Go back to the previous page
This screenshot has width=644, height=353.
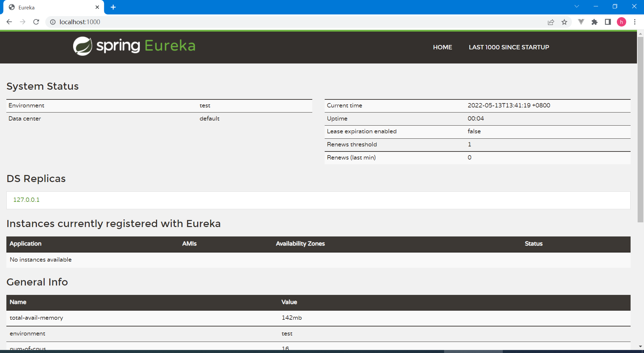[x=9, y=22]
